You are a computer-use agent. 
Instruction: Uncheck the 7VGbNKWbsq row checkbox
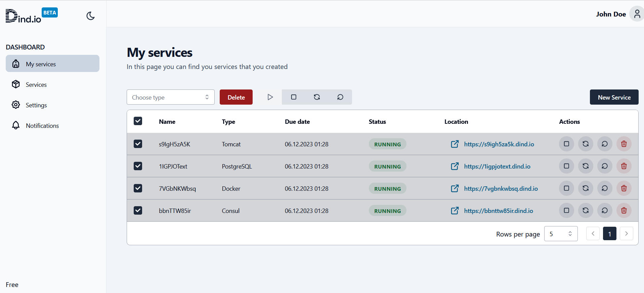pos(138,188)
